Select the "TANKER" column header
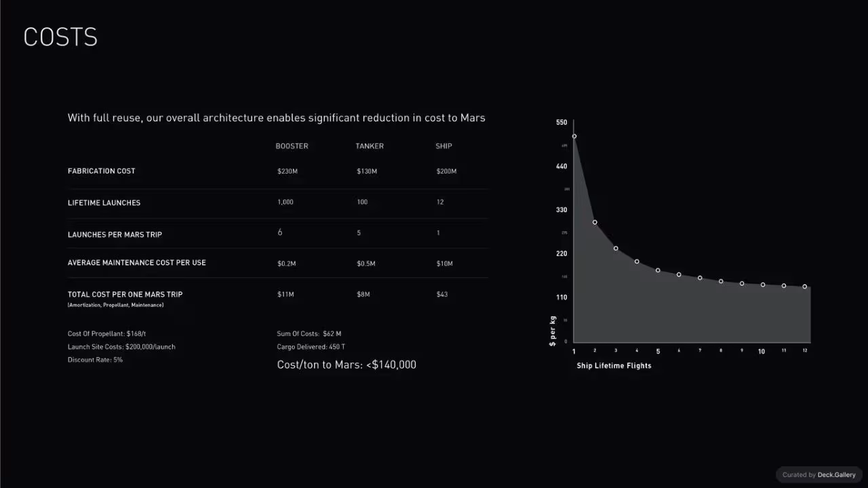 pos(370,146)
